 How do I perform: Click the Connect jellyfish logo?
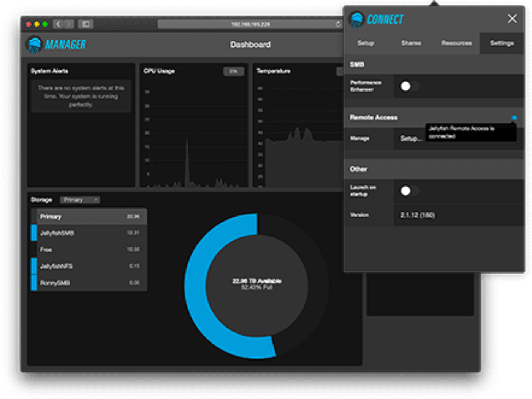(x=356, y=19)
